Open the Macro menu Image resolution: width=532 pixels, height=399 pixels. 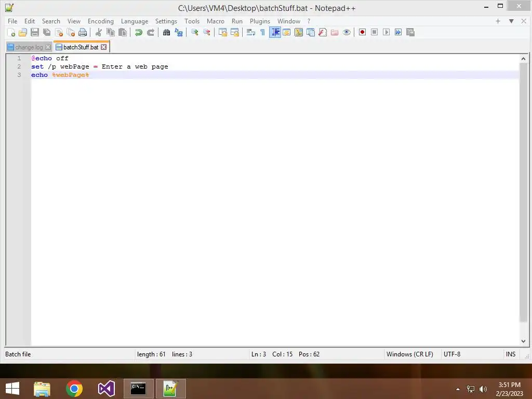[216, 21]
